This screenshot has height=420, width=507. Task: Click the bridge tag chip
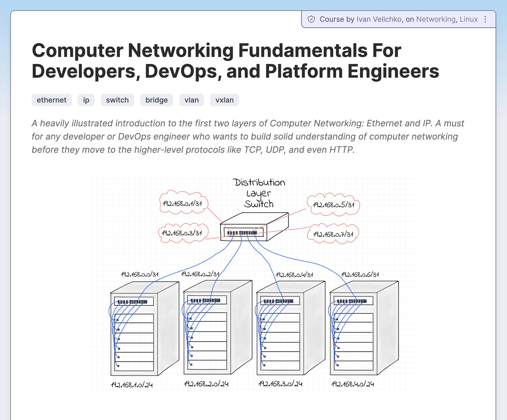[x=157, y=100]
